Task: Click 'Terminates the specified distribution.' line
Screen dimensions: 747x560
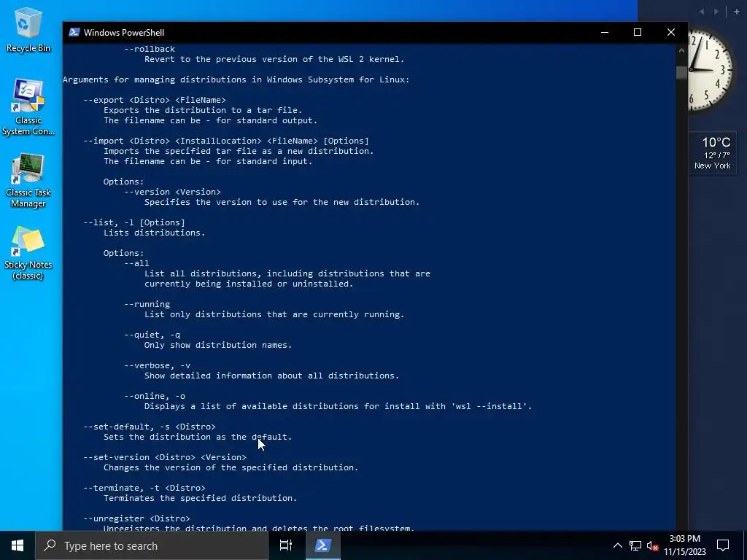Action: click(200, 498)
